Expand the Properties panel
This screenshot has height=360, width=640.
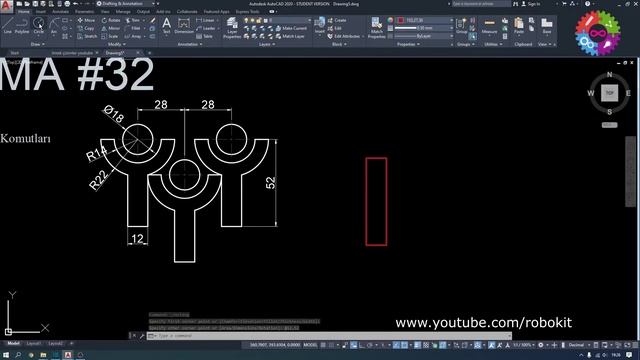[x=408, y=44]
